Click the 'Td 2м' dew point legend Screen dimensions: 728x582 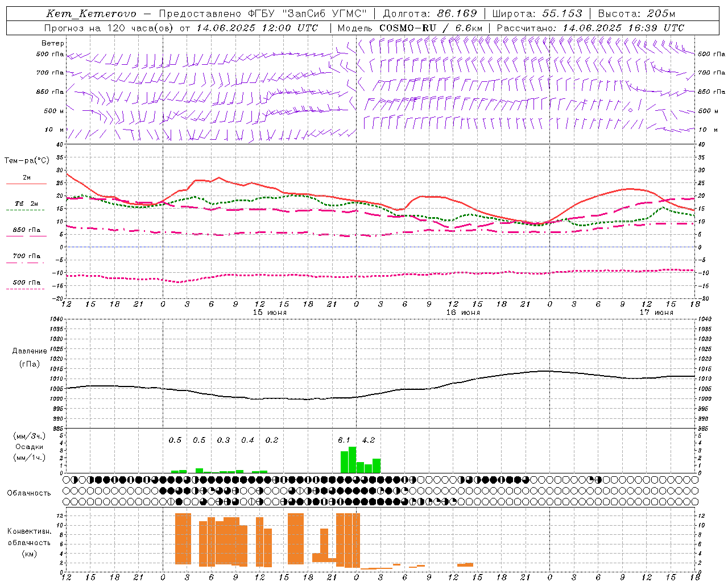tap(26, 203)
